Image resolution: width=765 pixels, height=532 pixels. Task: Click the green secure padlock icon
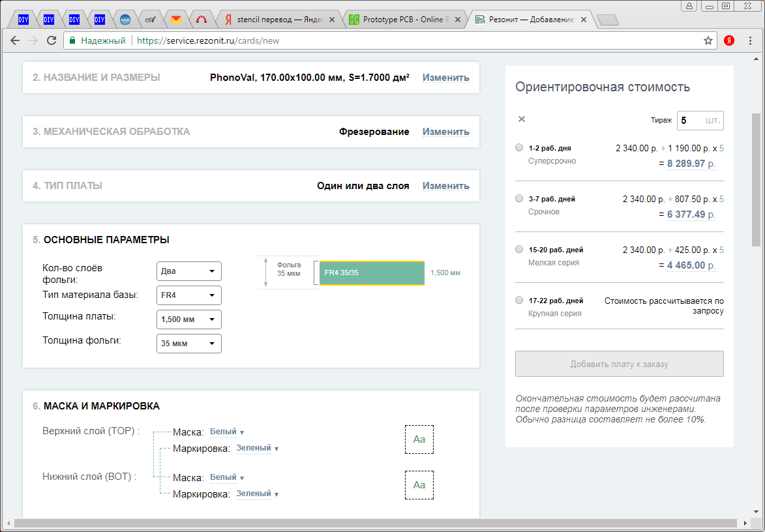72,40
